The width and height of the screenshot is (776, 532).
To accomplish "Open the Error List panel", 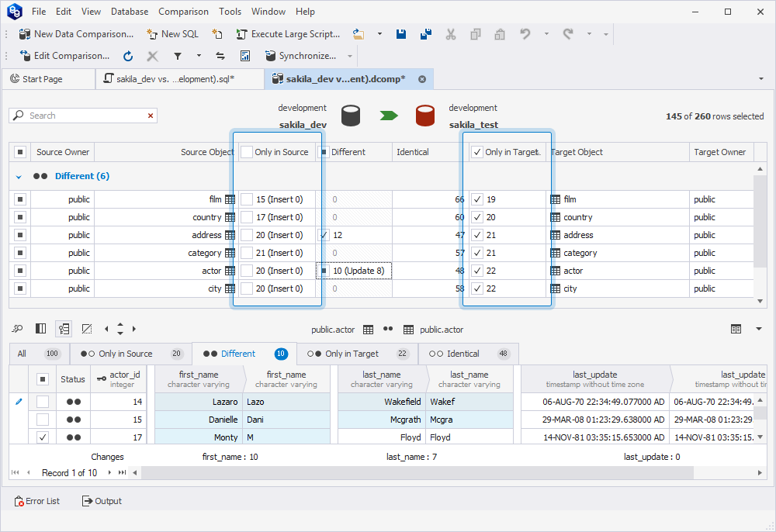I will (x=37, y=501).
